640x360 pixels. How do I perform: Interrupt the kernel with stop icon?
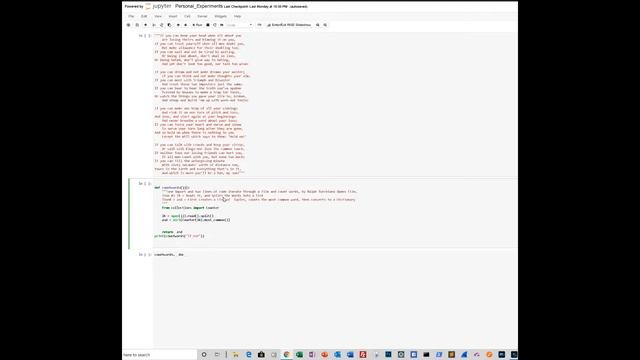(x=208, y=25)
